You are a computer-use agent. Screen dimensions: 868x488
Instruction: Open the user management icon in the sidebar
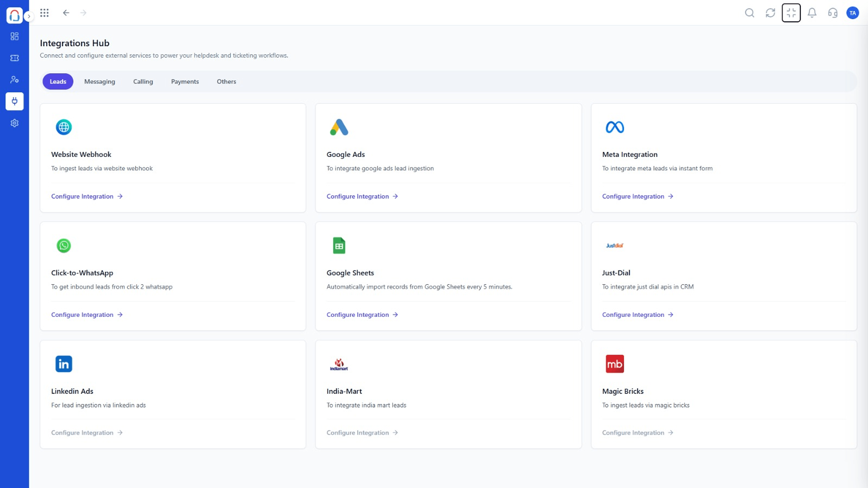point(14,79)
